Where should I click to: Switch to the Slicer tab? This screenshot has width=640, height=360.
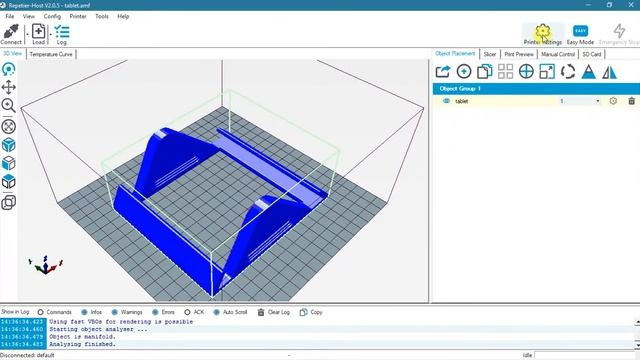(x=490, y=54)
